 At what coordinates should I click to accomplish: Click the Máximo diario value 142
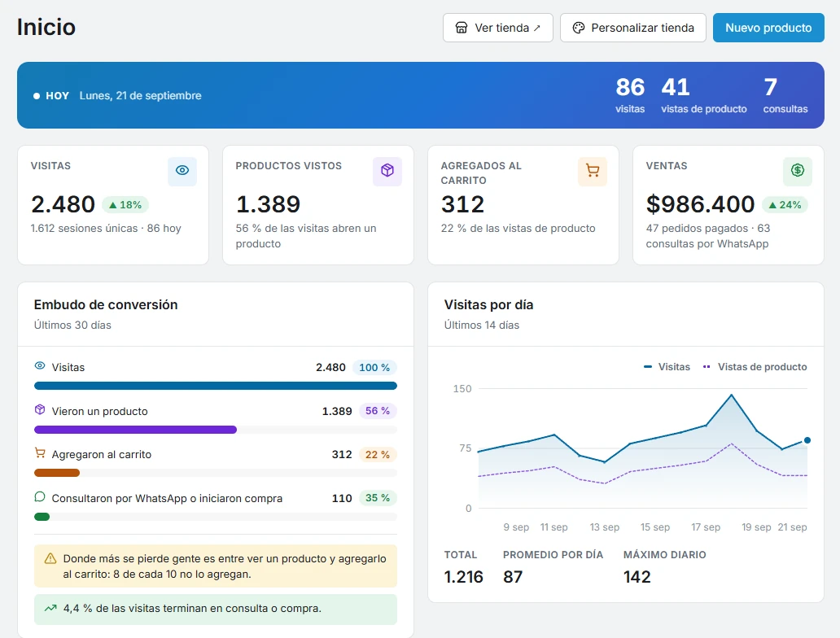pos(637,577)
